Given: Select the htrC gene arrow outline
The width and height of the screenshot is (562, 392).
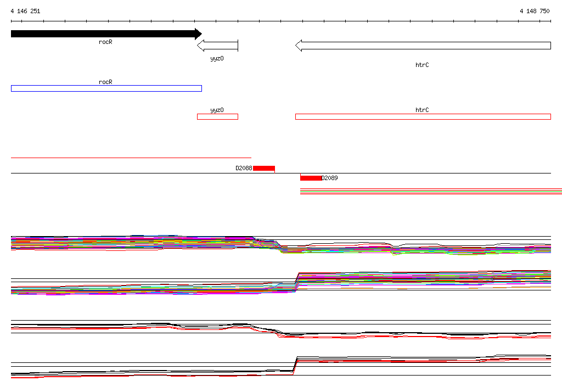Looking at the screenshot, I should [x=423, y=46].
